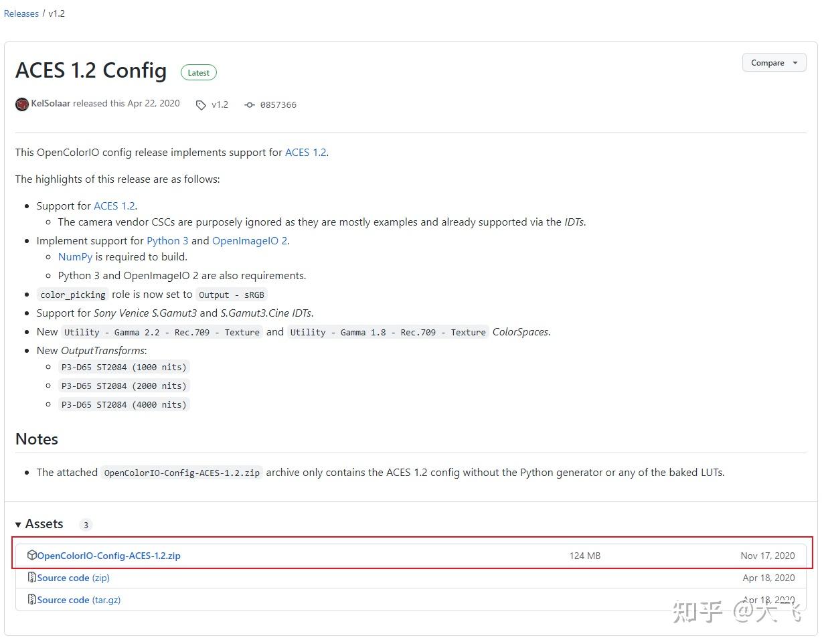Go to Releases breadcrumb
This screenshot has height=644, width=822.
coord(21,13)
